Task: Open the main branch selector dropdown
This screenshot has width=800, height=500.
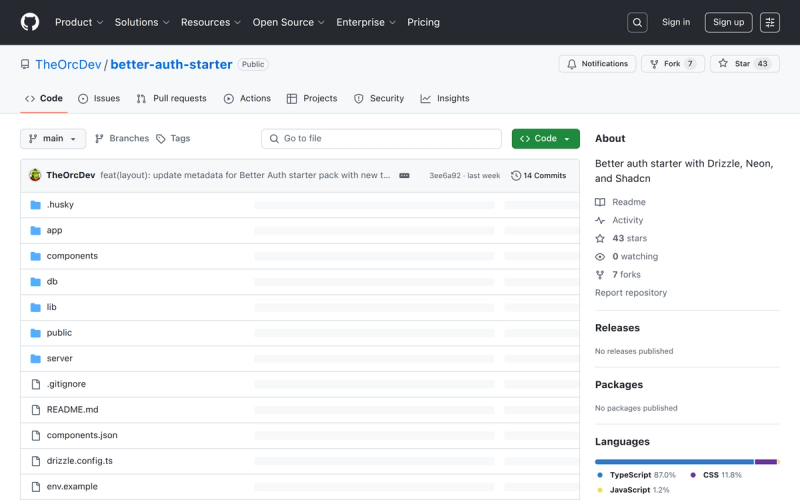Action: point(53,139)
